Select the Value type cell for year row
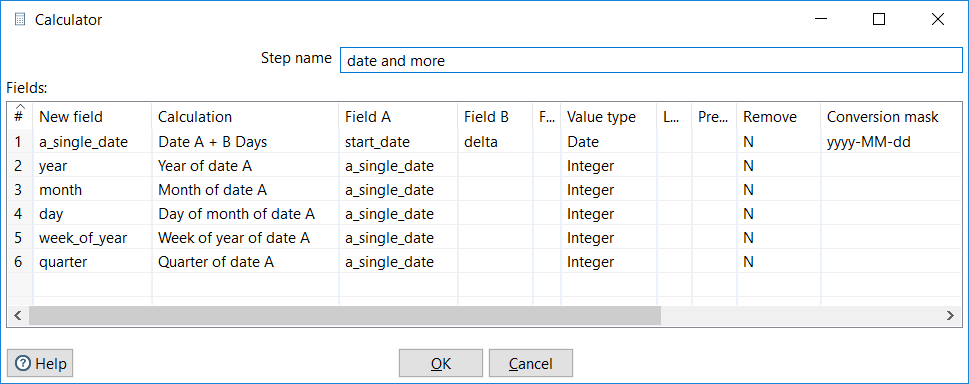 click(x=608, y=166)
